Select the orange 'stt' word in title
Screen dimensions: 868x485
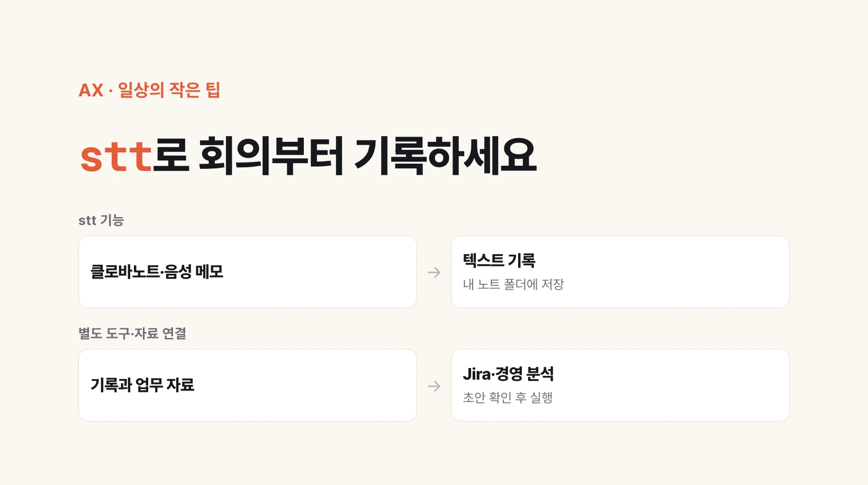pos(116,157)
